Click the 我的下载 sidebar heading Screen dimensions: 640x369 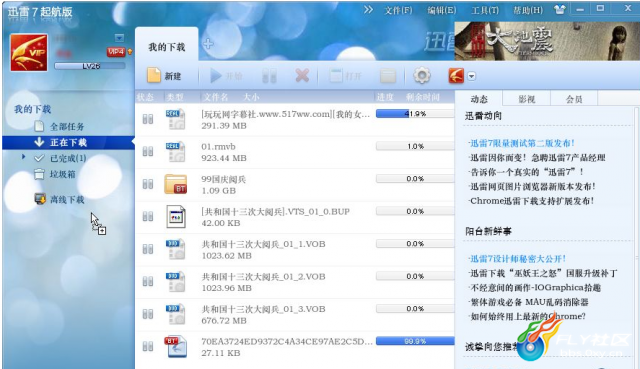click(33, 109)
